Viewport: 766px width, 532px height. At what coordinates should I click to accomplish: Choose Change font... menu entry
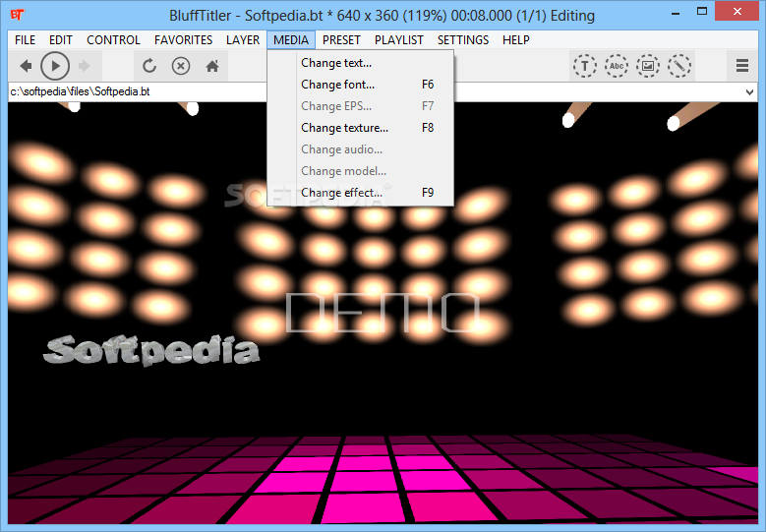point(361,85)
